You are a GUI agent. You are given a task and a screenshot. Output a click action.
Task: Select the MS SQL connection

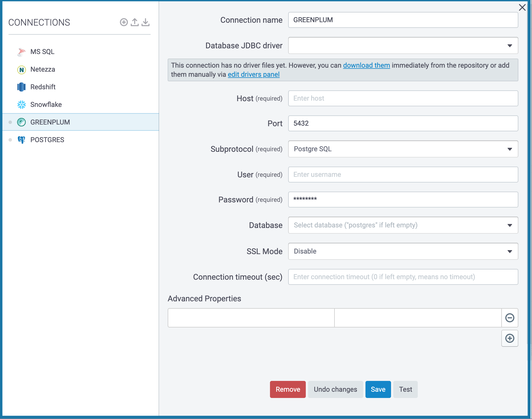(81, 52)
